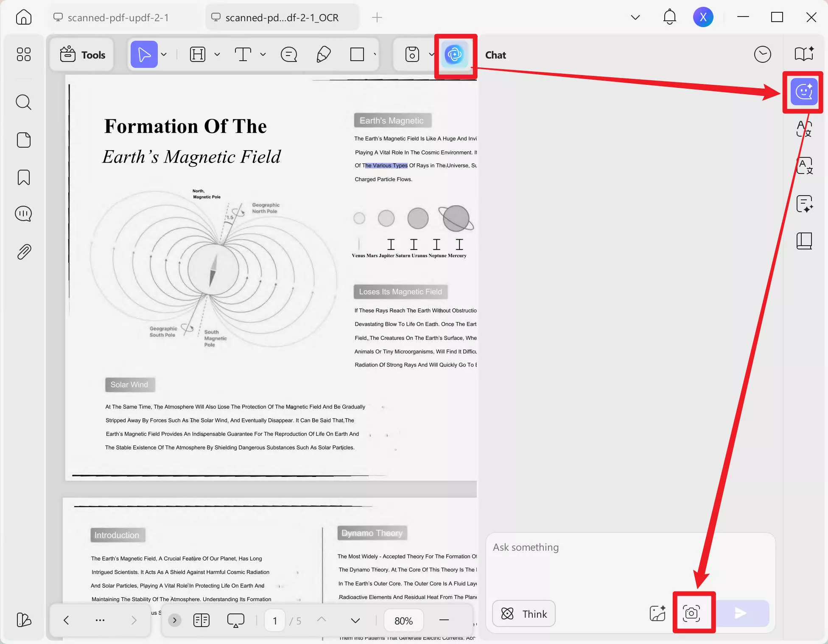Open the Tools menu
828x644 pixels.
(82, 54)
